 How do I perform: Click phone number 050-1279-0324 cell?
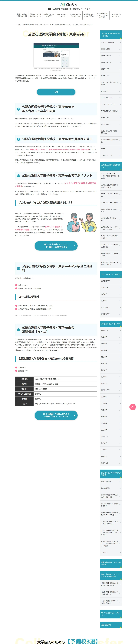point(65,389)
